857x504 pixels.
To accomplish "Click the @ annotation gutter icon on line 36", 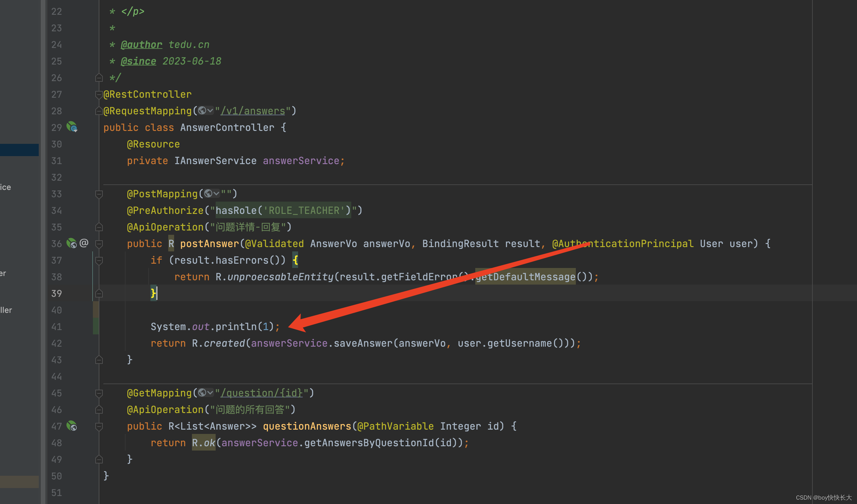I will 84,243.
